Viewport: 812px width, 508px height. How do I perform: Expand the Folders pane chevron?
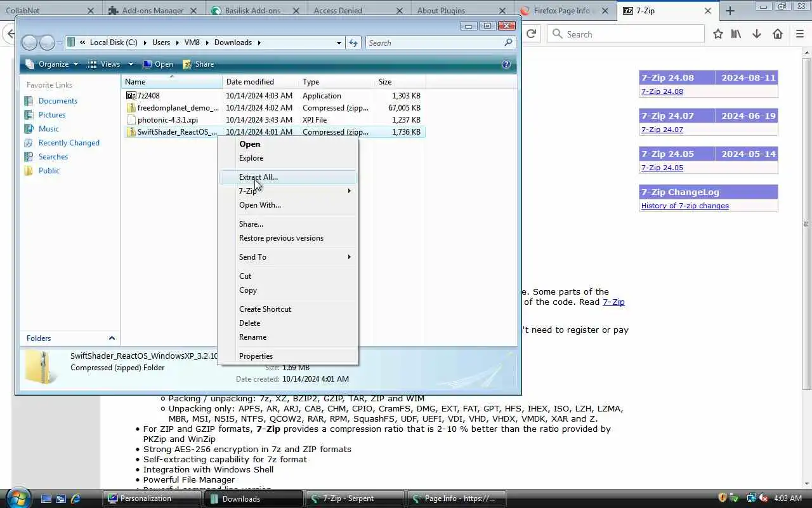coord(112,338)
